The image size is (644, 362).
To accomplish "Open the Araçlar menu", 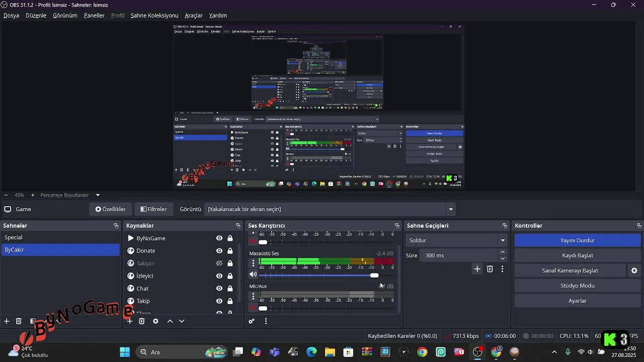I will [x=194, y=16].
